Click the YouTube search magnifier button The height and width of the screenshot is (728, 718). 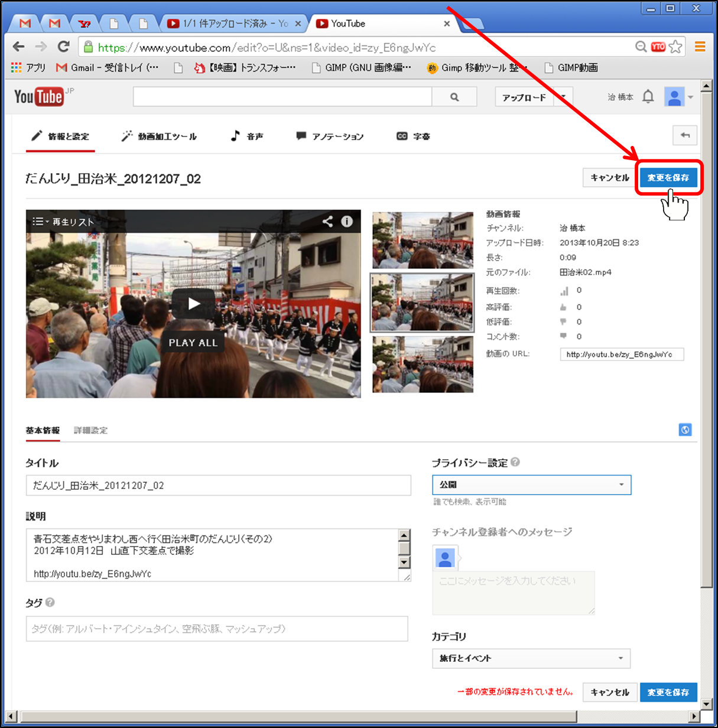(454, 97)
